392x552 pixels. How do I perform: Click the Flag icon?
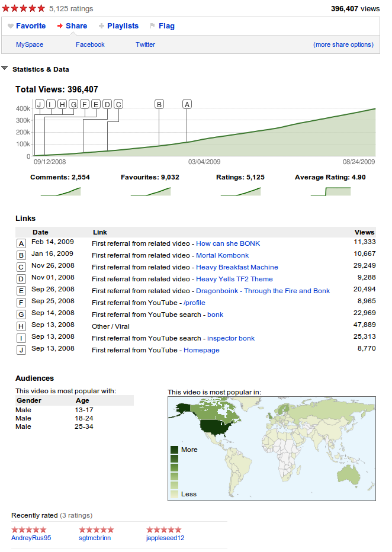click(152, 26)
